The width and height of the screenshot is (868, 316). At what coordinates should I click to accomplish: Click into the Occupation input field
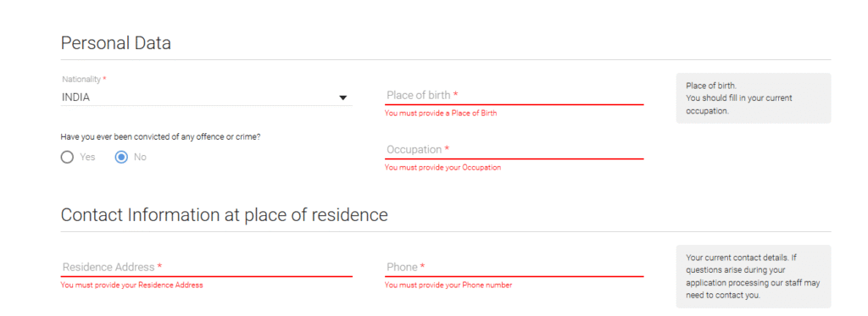click(515, 149)
